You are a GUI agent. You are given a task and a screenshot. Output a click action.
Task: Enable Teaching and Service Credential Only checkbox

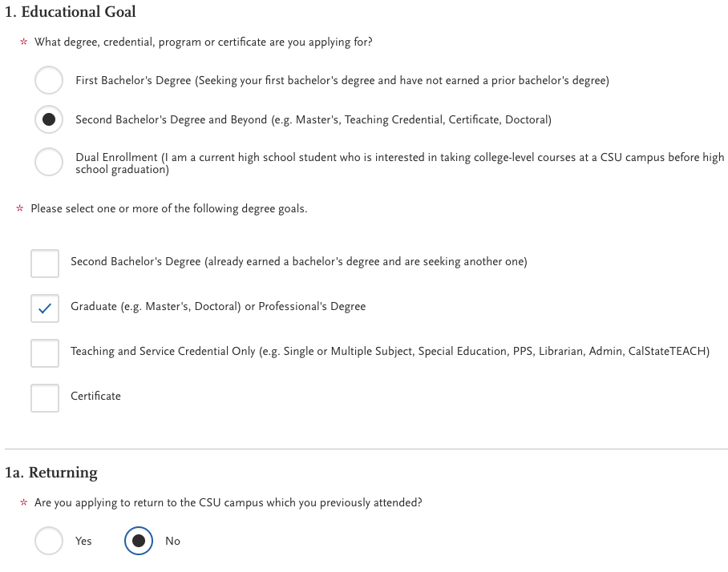click(45, 352)
